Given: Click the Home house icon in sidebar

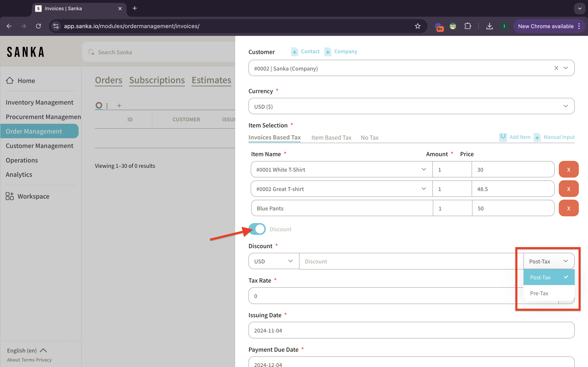Looking at the screenshot, I should [x=10, y=80].
